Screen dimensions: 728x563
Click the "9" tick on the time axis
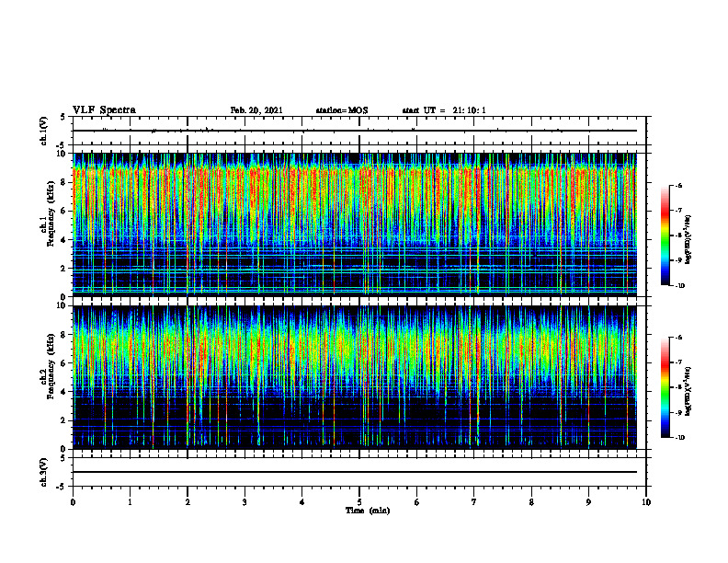click(x=588, y=502)
